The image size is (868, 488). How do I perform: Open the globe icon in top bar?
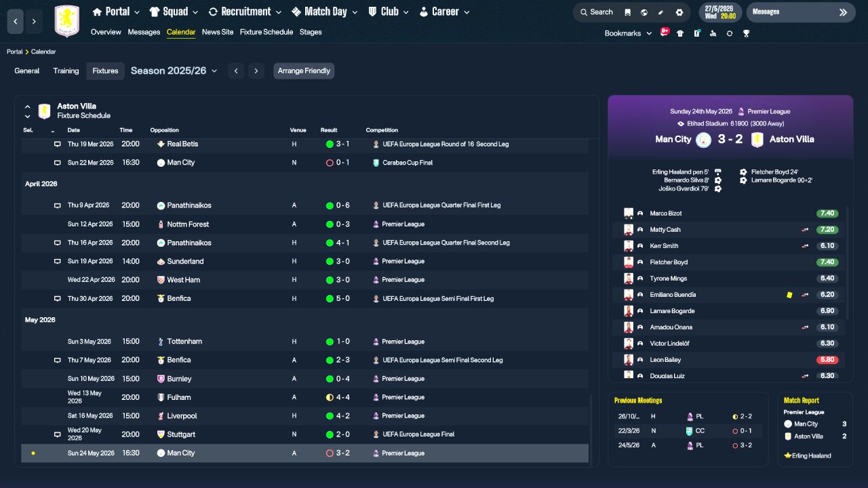tap(644, 12)
